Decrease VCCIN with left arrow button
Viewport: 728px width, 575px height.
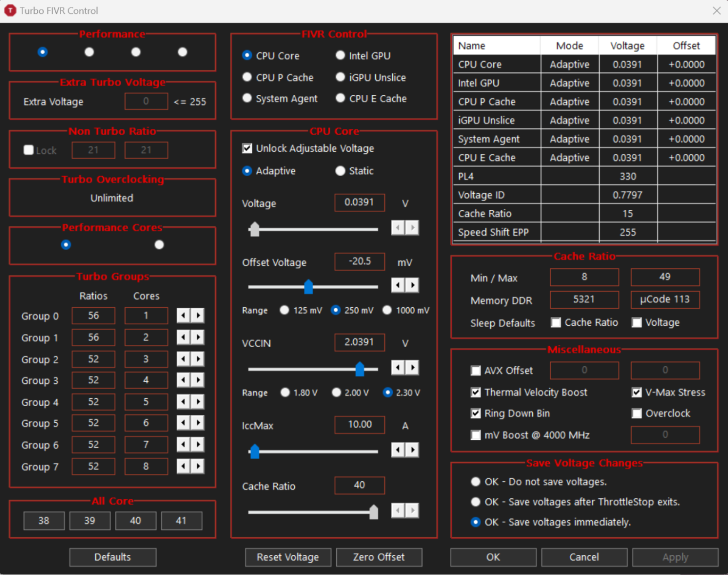(x=398, y=367)
